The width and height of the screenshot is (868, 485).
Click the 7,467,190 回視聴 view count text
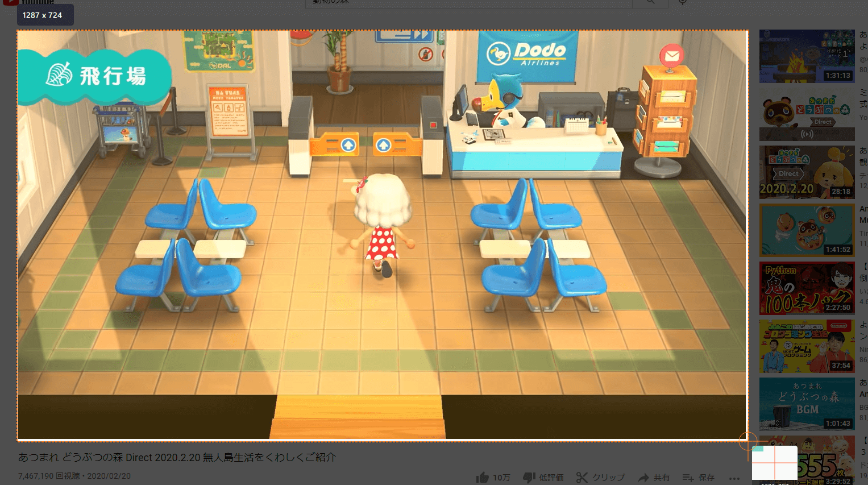[49, 476]
